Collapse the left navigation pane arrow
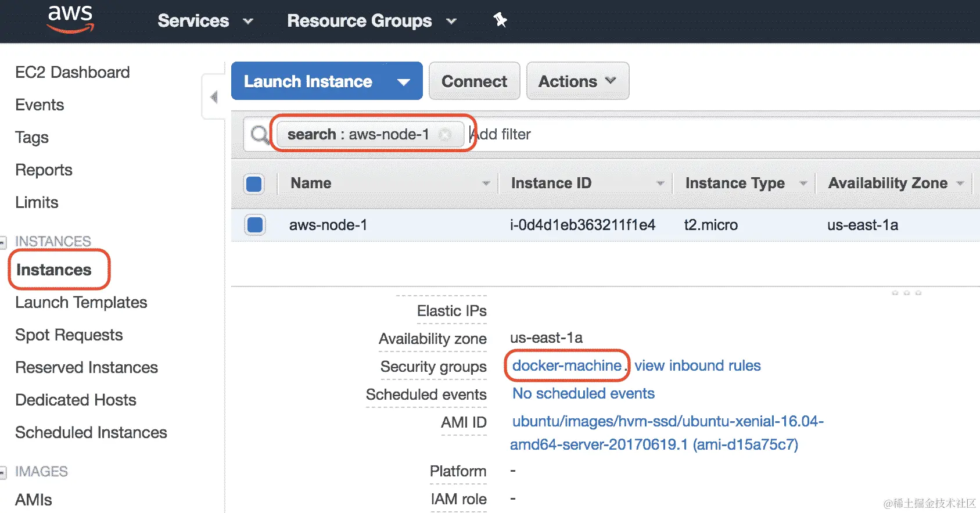The height and width of the screenshot is (513, 980). (x=214, y=96)
